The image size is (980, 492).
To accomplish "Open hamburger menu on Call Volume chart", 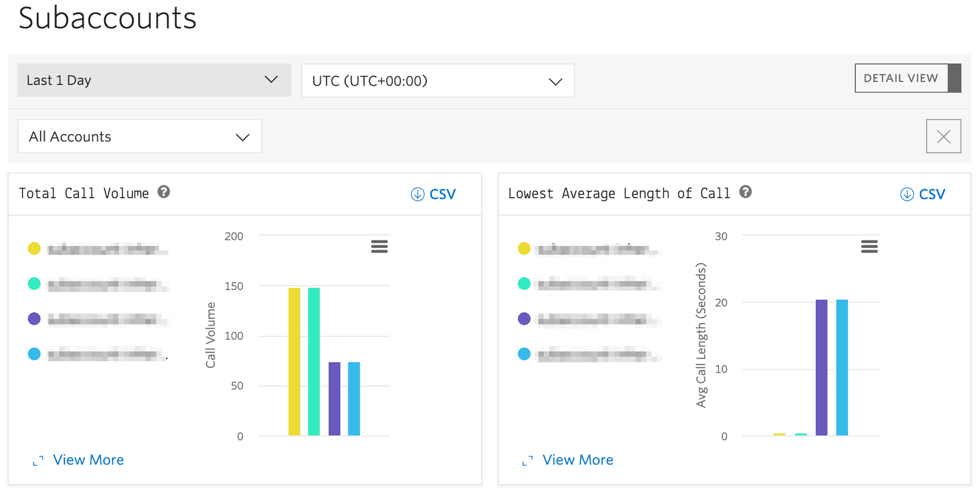I will [x=379, y=247].
